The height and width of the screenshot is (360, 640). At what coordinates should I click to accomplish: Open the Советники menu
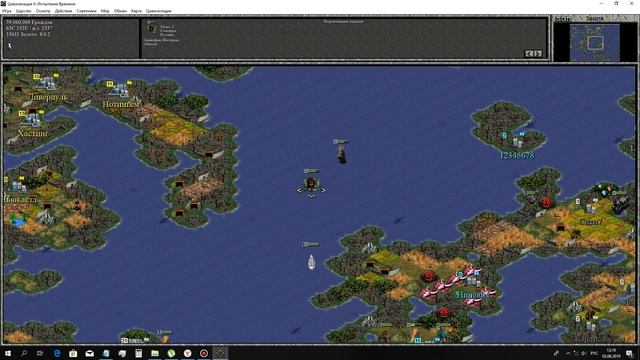pyautogui.click(x=87, y=11)
